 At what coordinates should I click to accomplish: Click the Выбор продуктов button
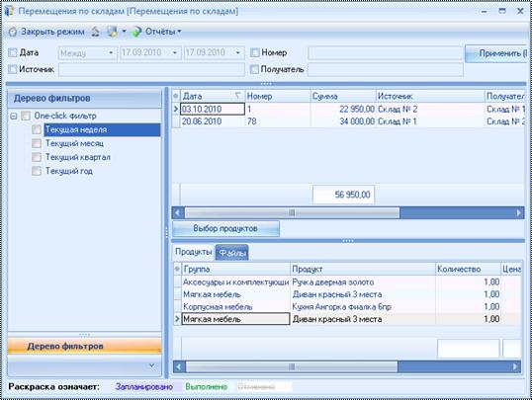pos(225,228)
